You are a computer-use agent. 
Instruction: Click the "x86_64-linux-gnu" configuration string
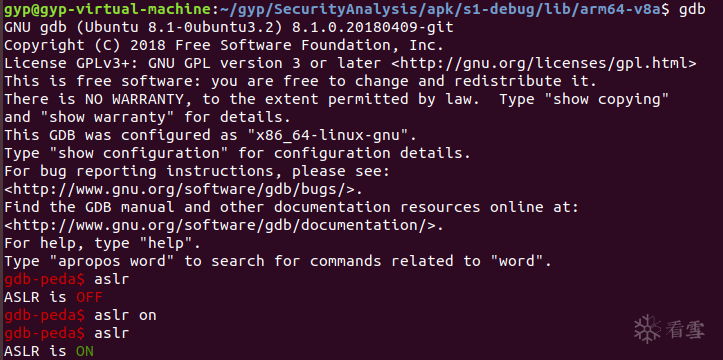327,135
